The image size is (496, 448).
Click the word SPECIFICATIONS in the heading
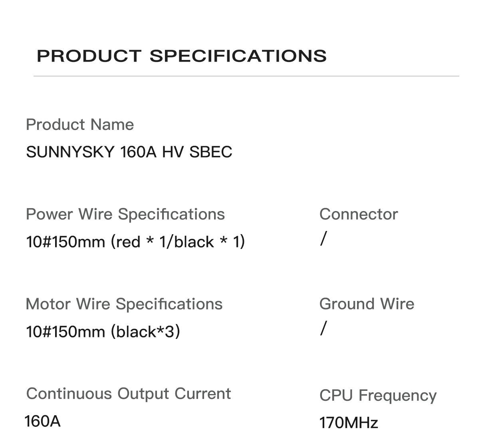click(x=238, y=56)
